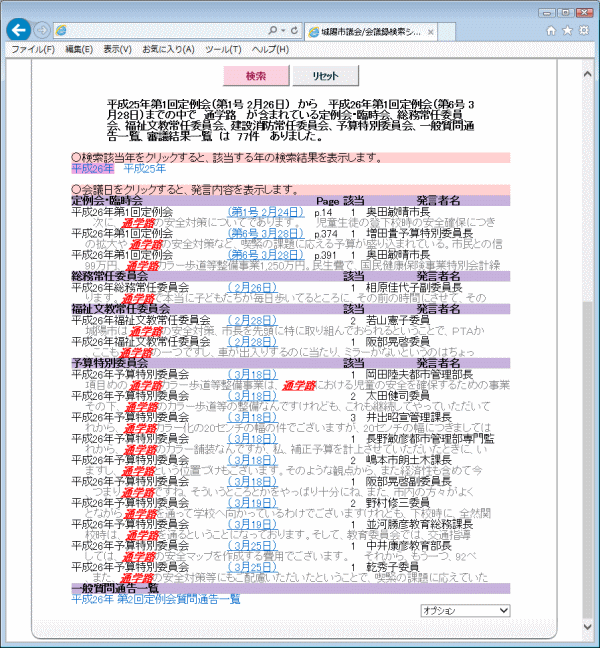Open 第6号 3月28日 link for 増田貴

pyautogui.click(x=266, y=233)
